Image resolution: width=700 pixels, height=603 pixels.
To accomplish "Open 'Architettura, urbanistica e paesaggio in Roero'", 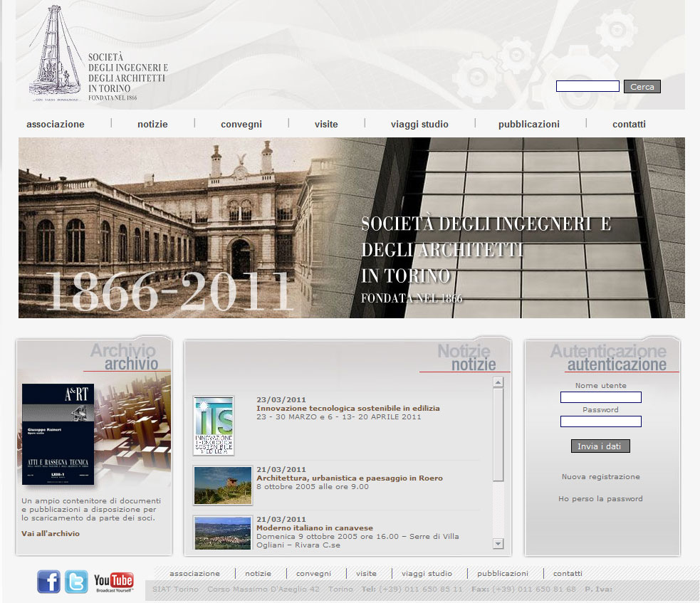I will [350, 478].
